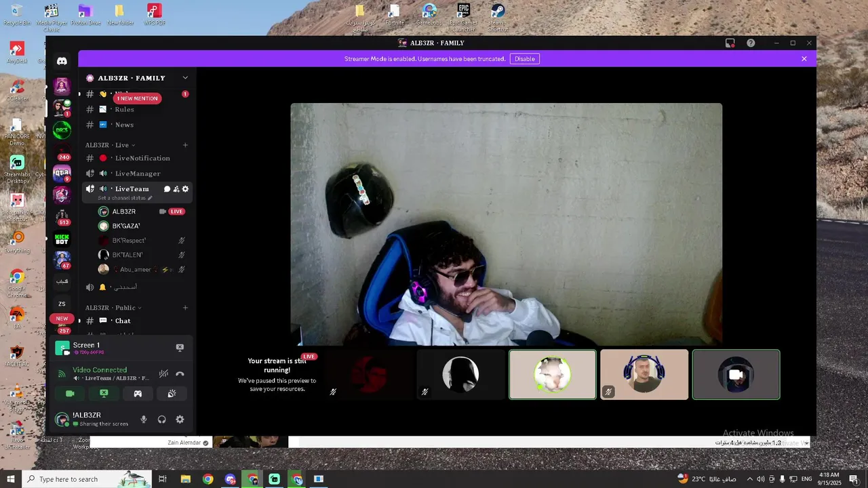The image size is (868, 488).
Task: Open the News channel
Action: coord(137,125)
